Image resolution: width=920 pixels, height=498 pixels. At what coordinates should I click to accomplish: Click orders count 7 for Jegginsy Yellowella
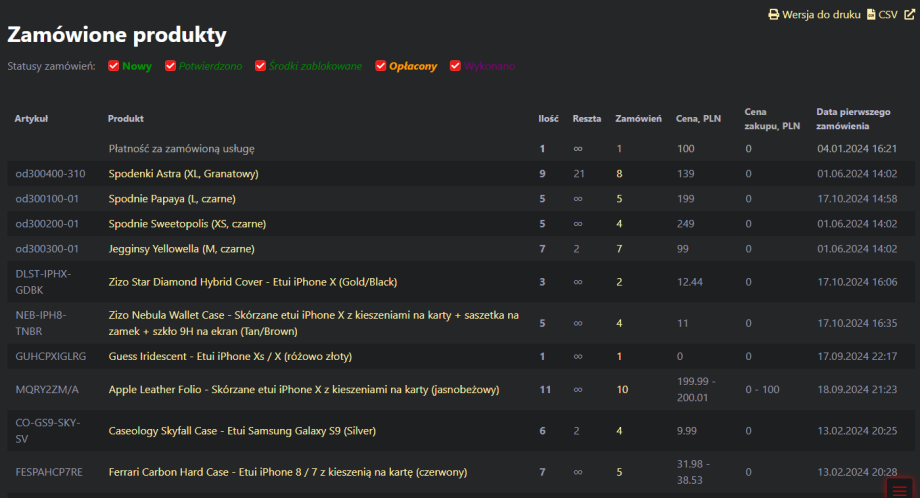click(x=619, y=249)
